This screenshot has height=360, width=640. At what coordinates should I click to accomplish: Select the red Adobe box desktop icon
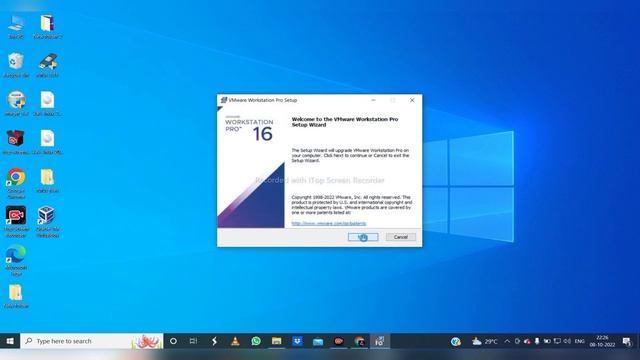coord(16,142)
